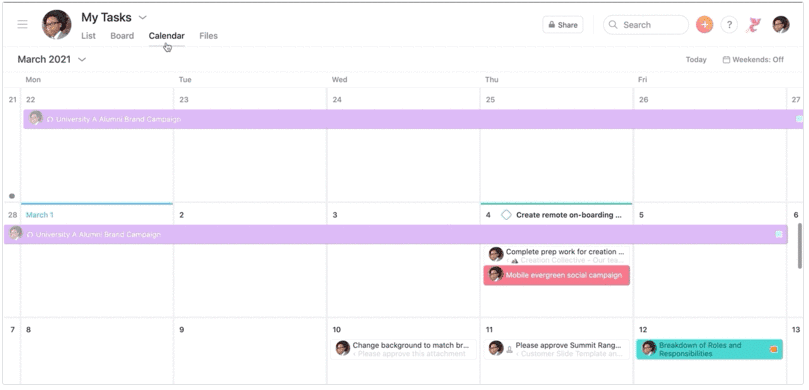Expand the My Tasks title dropdown arrow

click(x=142, y=18)
